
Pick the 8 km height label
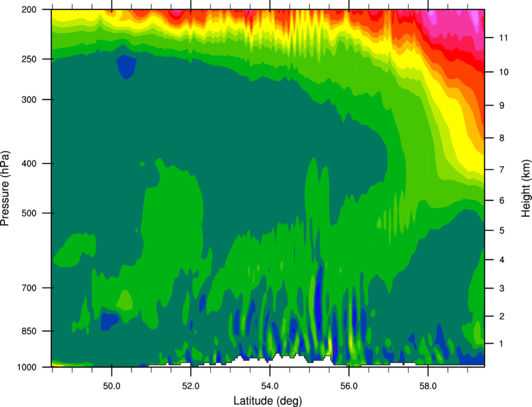(x=501, y=138)
